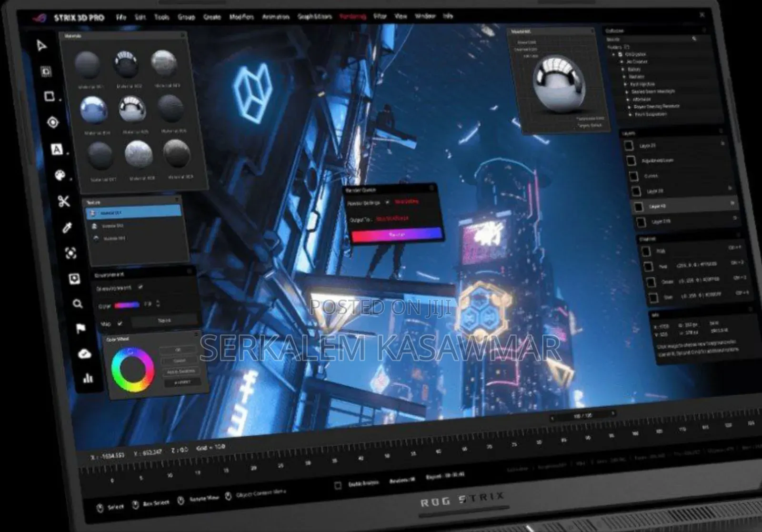Click the cloud sync icon
Screen dimensions: 762x532
click(x=84, y=353)
